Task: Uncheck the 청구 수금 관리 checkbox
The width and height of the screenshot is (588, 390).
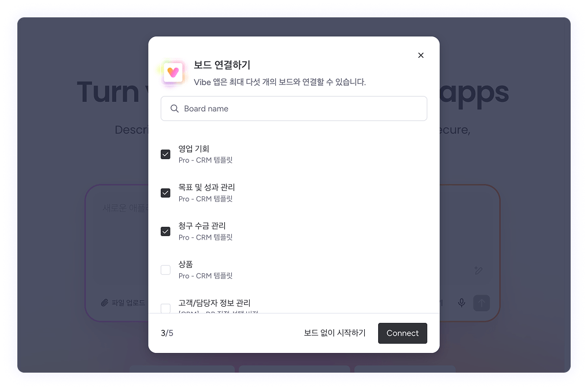Action: (165, 231)
